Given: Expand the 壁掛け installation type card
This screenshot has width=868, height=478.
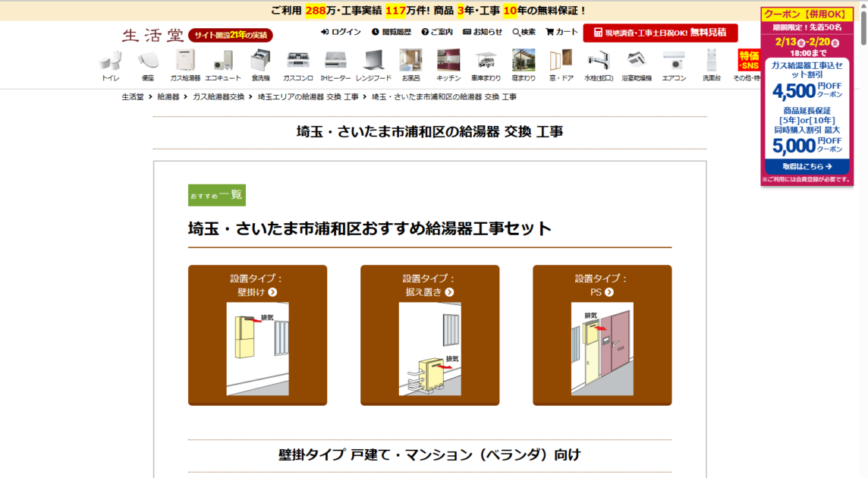Looking at the screenshot, I should coord(257,335).
